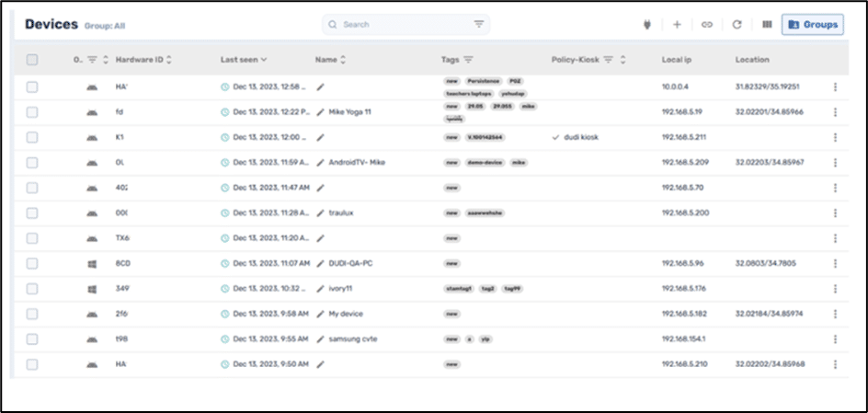Click the plus icon to add a device
The width and height of the screenshot is (868, 413).
pos(677,25)
